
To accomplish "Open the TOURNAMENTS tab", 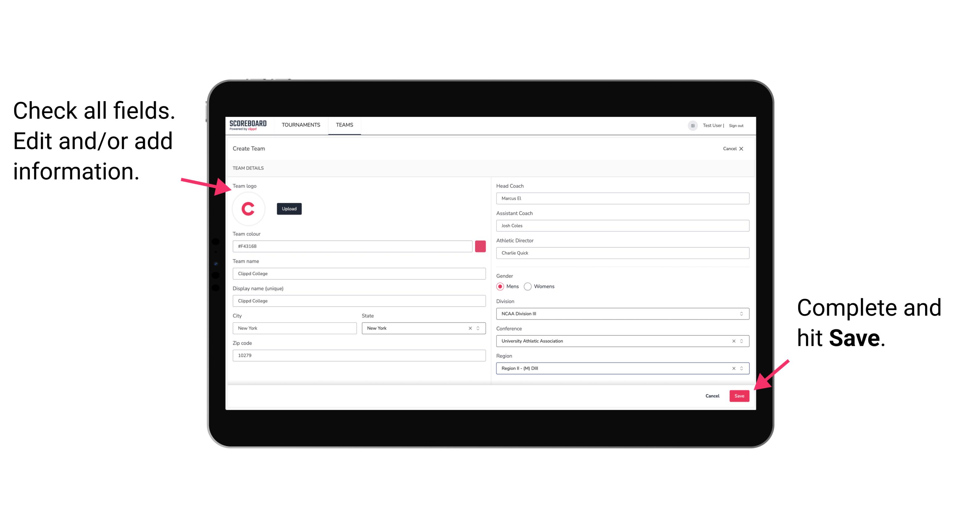I will pos(301,125).
